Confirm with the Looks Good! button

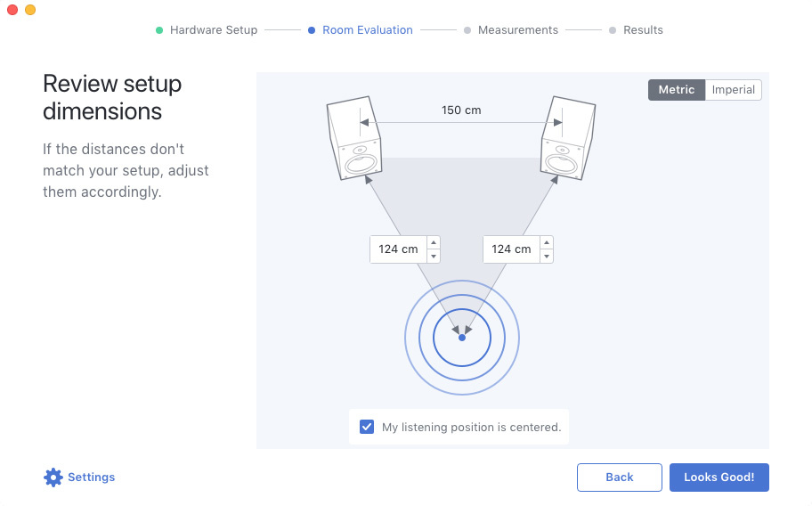click(719, 477)
